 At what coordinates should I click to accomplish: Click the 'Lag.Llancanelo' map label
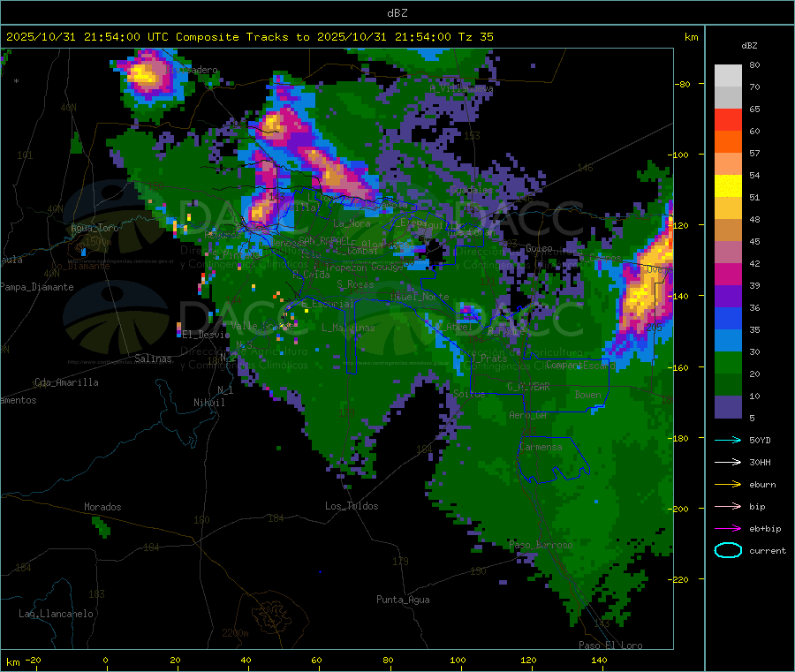(56, 614)
